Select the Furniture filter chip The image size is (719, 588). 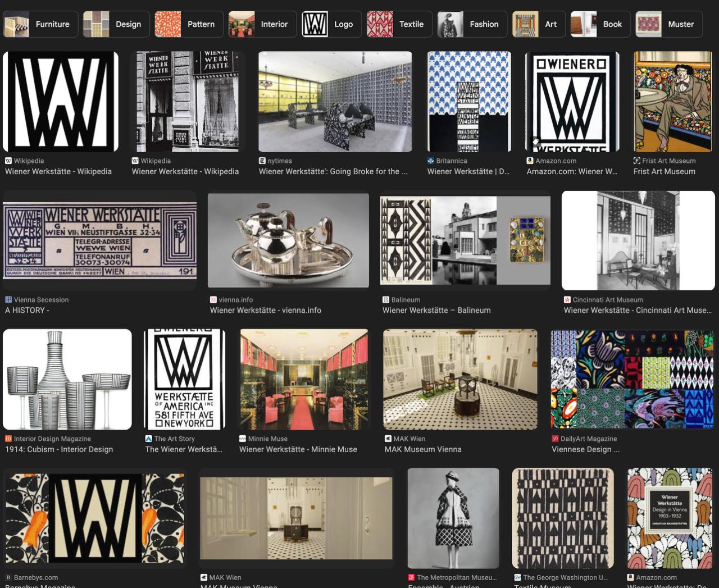39,24
